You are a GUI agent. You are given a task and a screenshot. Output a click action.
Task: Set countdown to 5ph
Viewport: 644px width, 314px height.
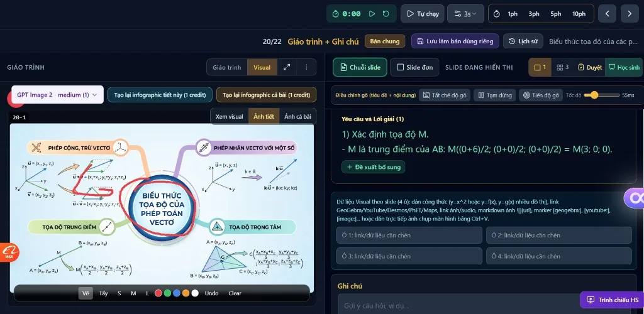tap(556, 14)
